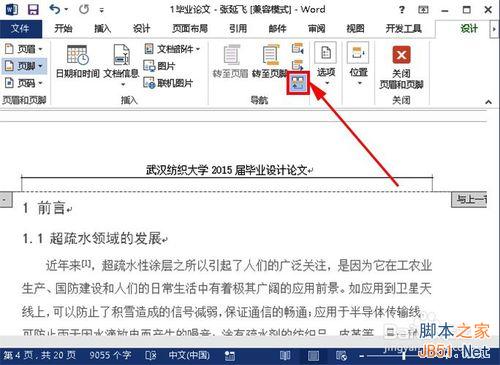Switch to Print Layout view icon
Image resolution: width=500 pixels, height=365 pixels.
pyautogui.click(x=313, y=356)
